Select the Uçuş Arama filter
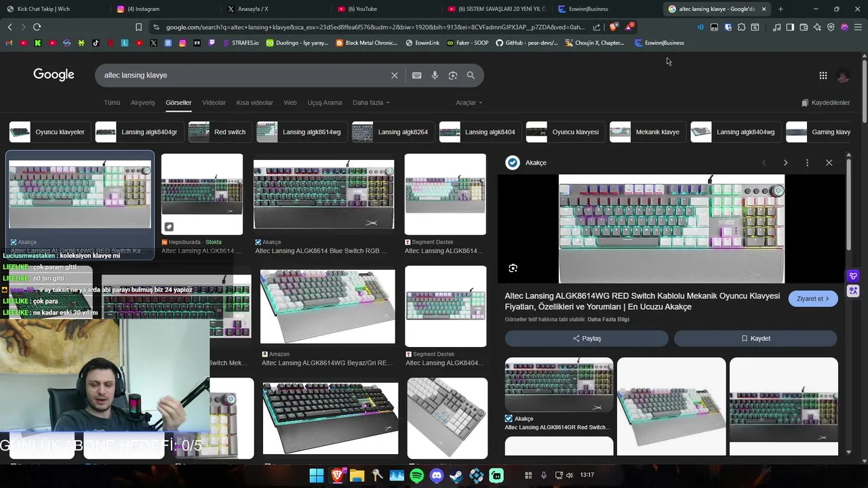 (325, 102)
